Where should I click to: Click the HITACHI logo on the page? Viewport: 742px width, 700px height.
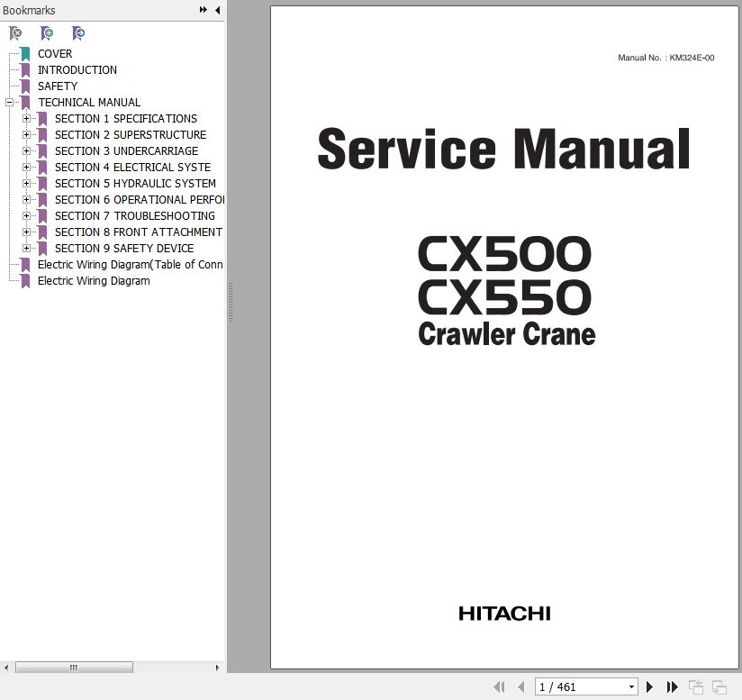(x=504, y=614)
